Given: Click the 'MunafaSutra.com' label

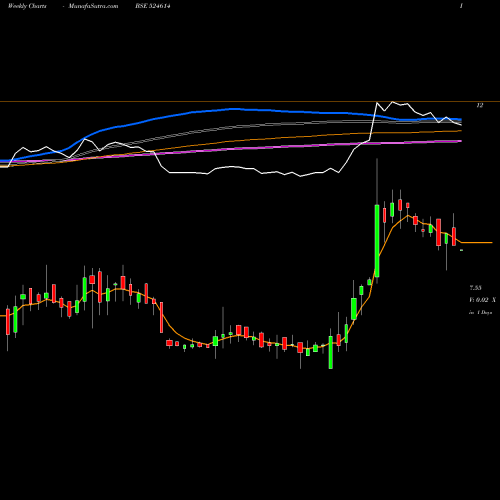Looking at the screenshot, I should click(x=93, y=6).
